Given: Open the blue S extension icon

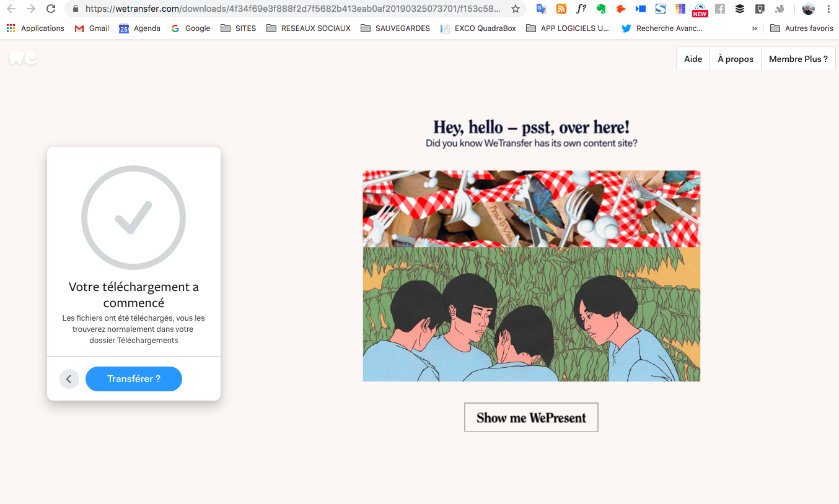Looking at the screenshot, I should pos(661,9).
